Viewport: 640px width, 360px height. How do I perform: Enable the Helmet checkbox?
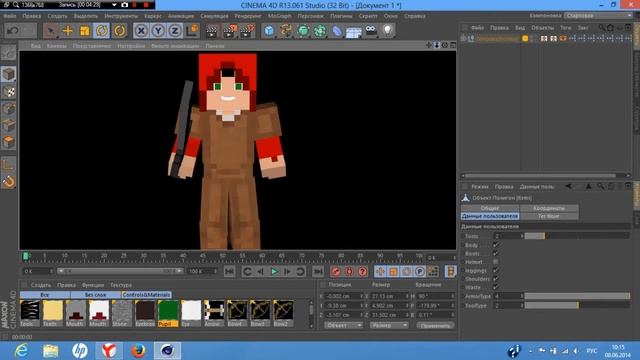496,262
